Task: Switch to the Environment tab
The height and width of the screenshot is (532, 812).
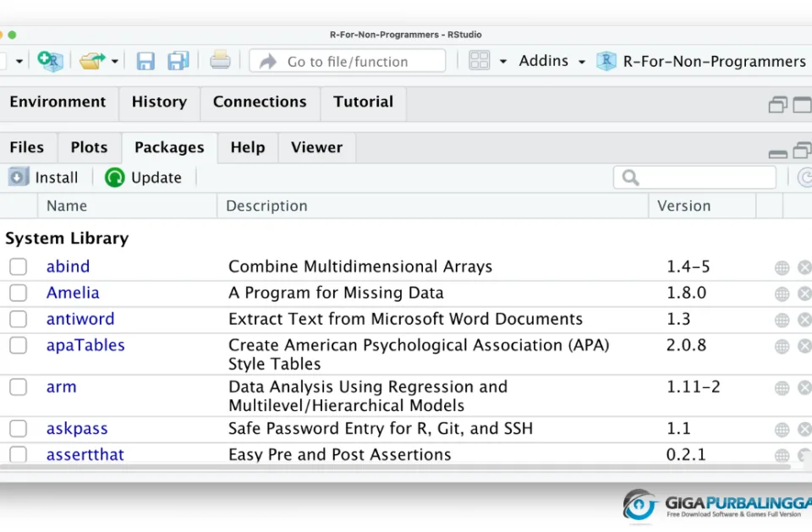Action: pos(58,102)
